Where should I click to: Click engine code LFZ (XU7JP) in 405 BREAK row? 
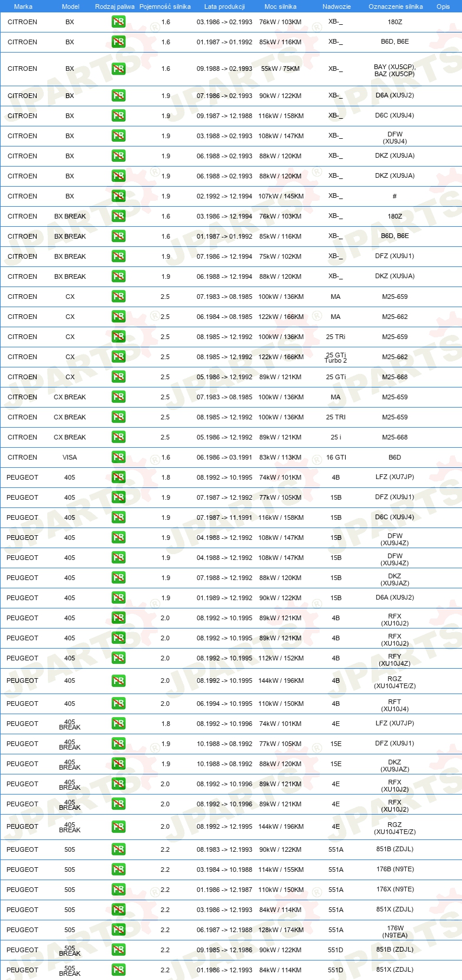point(395,723)
